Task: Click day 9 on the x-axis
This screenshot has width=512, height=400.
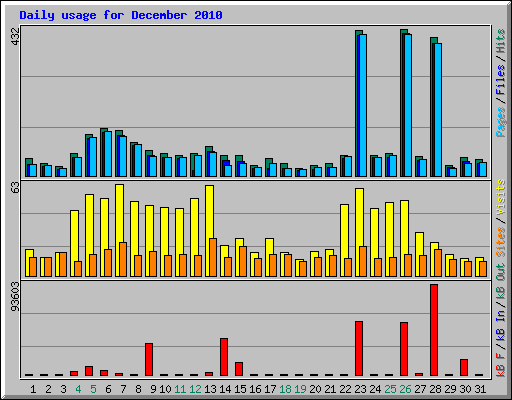Action: point(153,389)
